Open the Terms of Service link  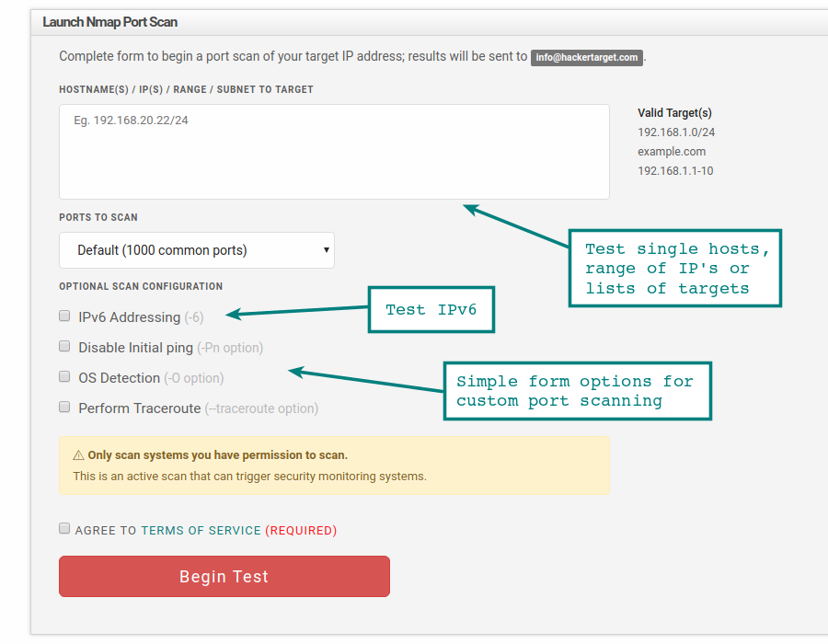coord(201,531)
